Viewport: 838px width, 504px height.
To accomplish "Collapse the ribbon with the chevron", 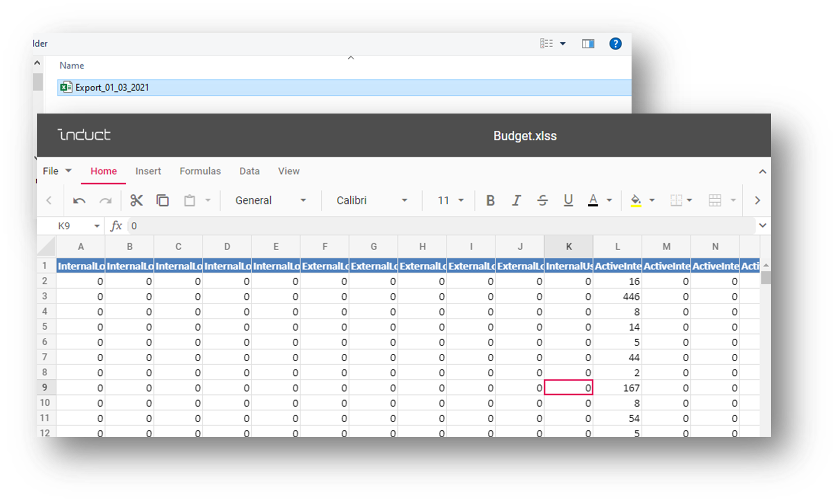I will pos(762,172).
